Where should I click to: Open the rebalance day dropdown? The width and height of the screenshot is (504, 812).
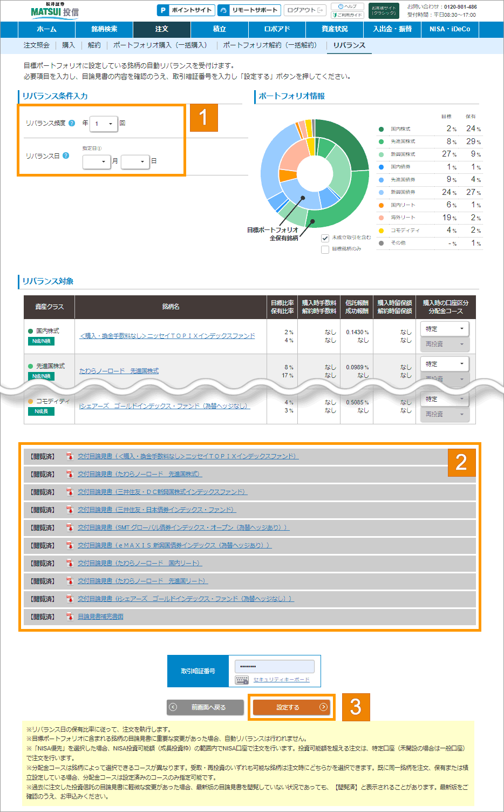(x=135, y=161)
